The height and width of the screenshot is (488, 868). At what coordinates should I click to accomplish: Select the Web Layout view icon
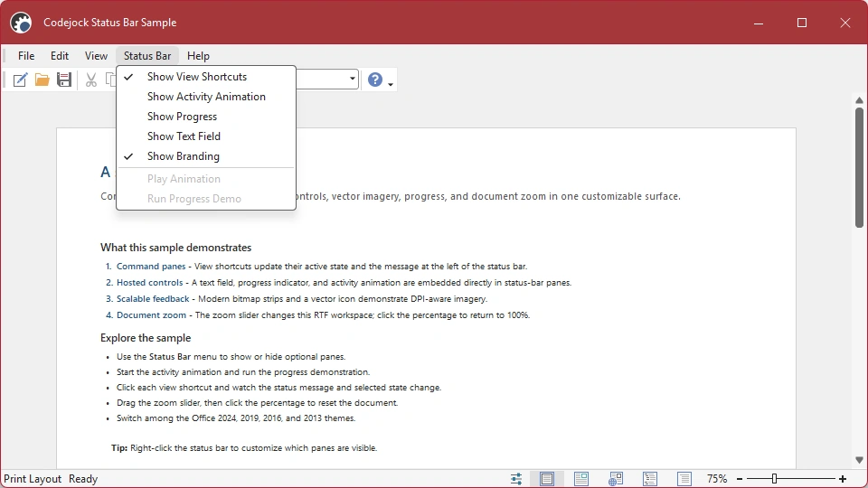coord(616,479)
